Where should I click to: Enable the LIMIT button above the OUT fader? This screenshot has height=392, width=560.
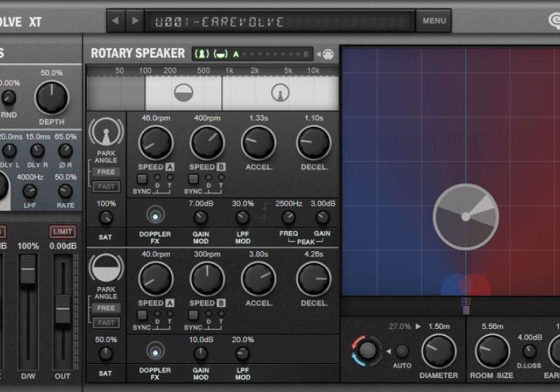[62, 231]
